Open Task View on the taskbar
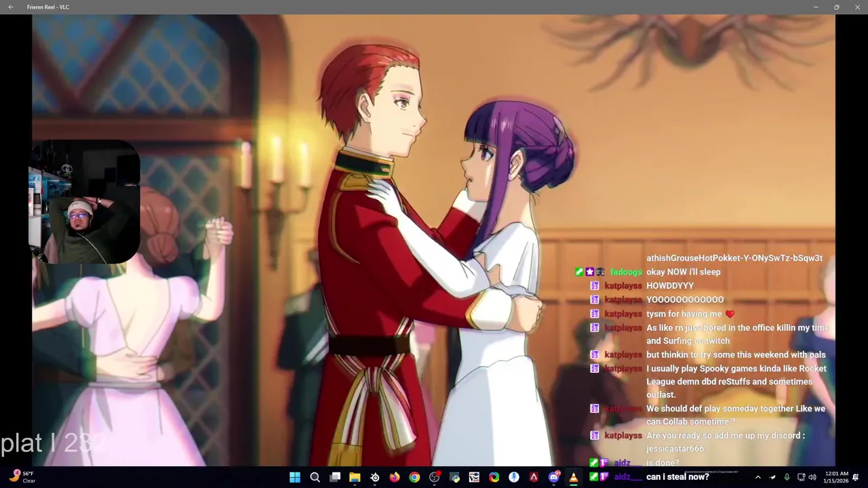Screen dimensions: 868x488 click(x=335, y=477)
